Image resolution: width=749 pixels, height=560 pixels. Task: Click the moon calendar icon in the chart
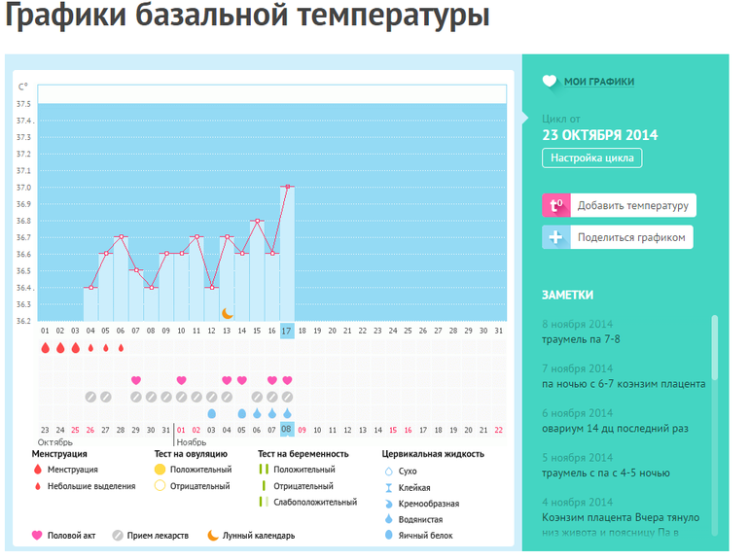click(227, 313)
